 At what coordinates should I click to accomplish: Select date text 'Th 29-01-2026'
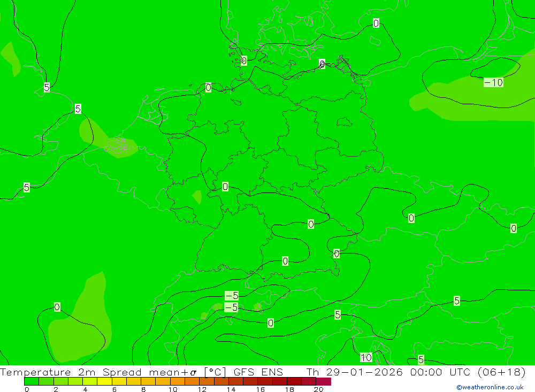pos(355,372)
